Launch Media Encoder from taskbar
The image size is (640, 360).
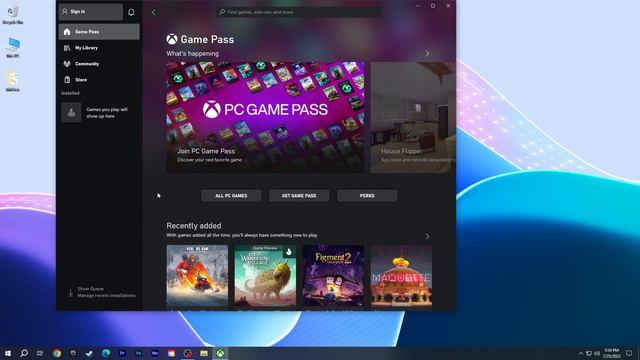click(155, 353)
